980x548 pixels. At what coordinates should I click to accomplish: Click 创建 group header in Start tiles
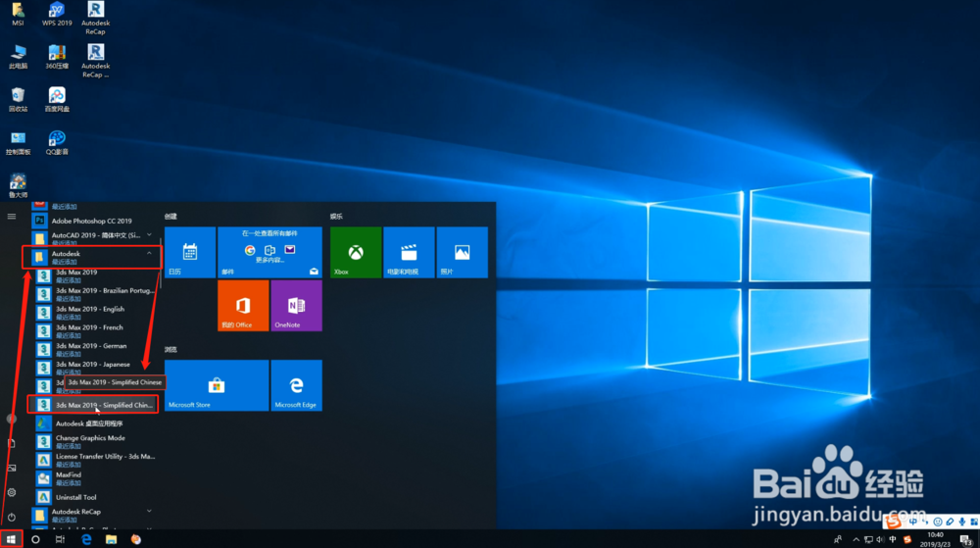tap(171, 217)
